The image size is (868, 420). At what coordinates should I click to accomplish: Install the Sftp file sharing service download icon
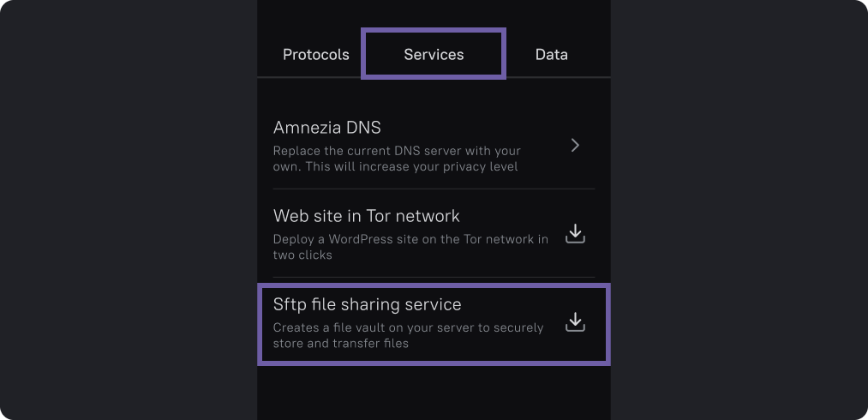(x=575, y=322)
